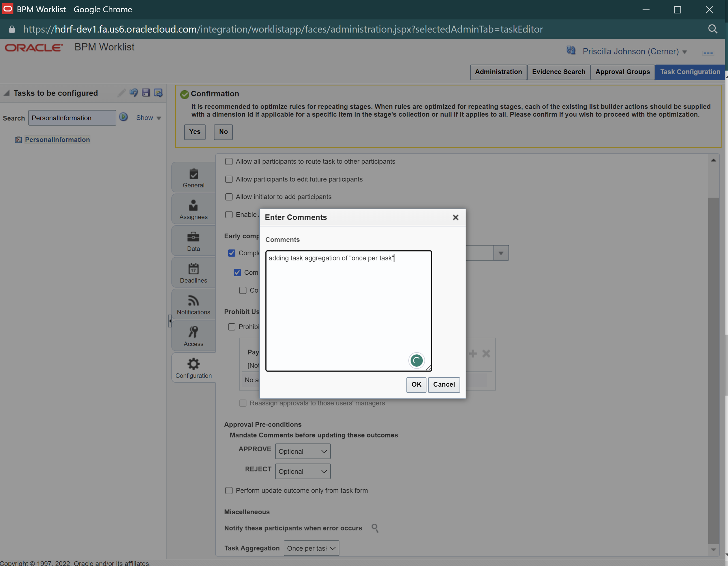Click the search icon beside Notify these participants
Screen dimensions: 728x566
coord(375,528)
